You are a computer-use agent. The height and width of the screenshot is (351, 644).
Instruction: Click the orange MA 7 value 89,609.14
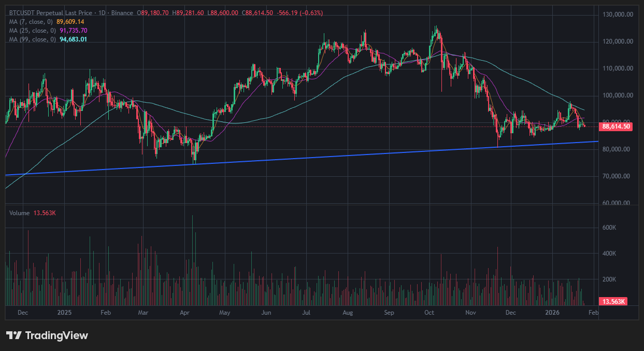(70, 22)
